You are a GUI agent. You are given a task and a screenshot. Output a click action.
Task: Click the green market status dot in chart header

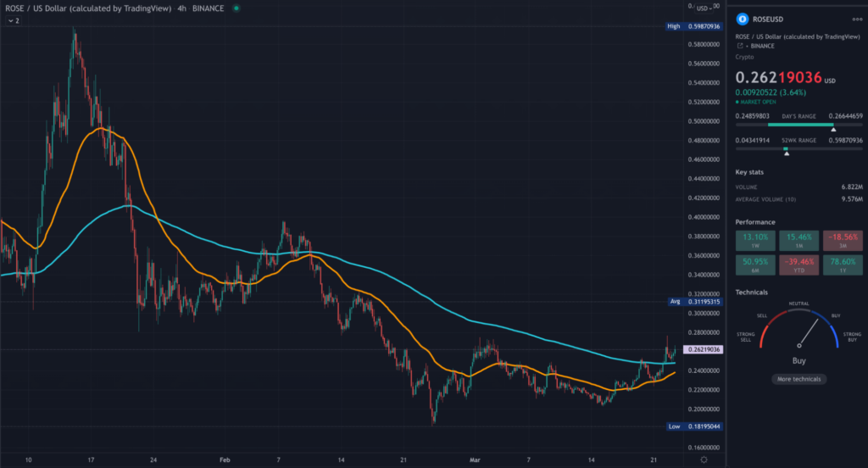[x=235, y=8]
